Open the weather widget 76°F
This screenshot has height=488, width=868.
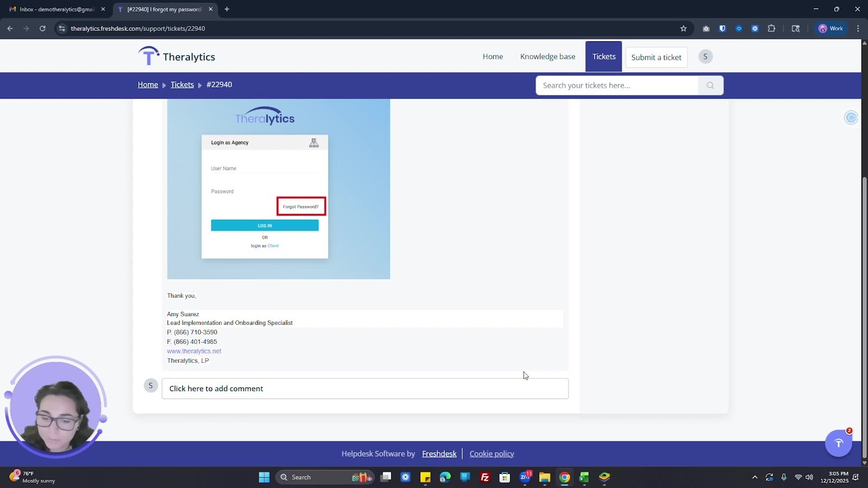click(x=33, y=477)
